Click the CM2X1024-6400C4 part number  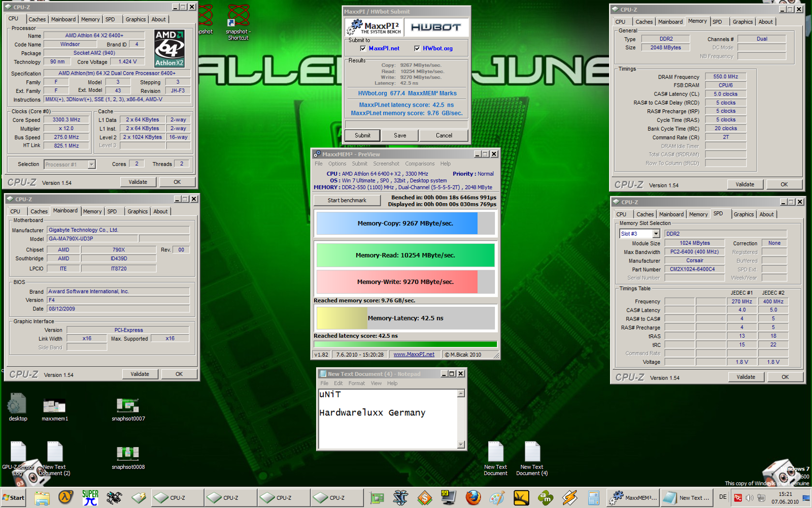click(x=695, y=269)
